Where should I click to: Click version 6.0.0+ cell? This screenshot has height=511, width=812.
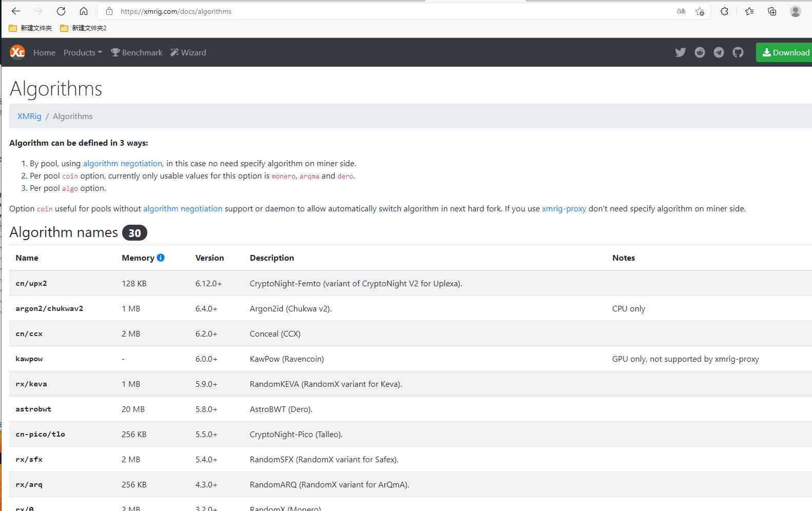coord(206,359)
